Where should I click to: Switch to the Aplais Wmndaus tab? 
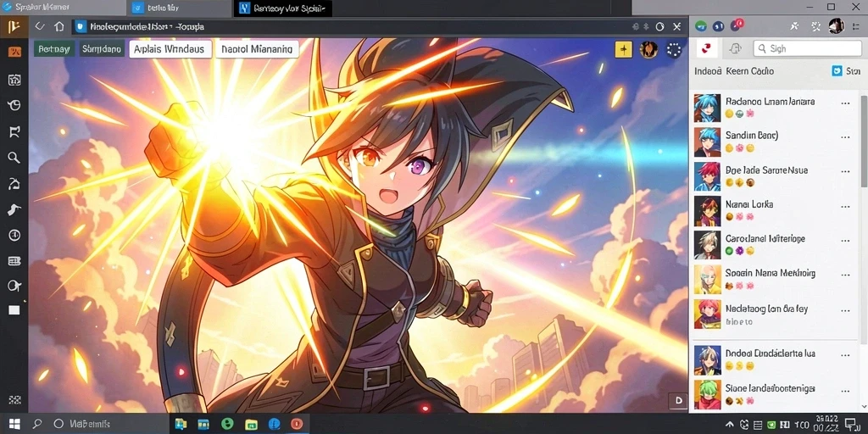[x=170, y=49]
